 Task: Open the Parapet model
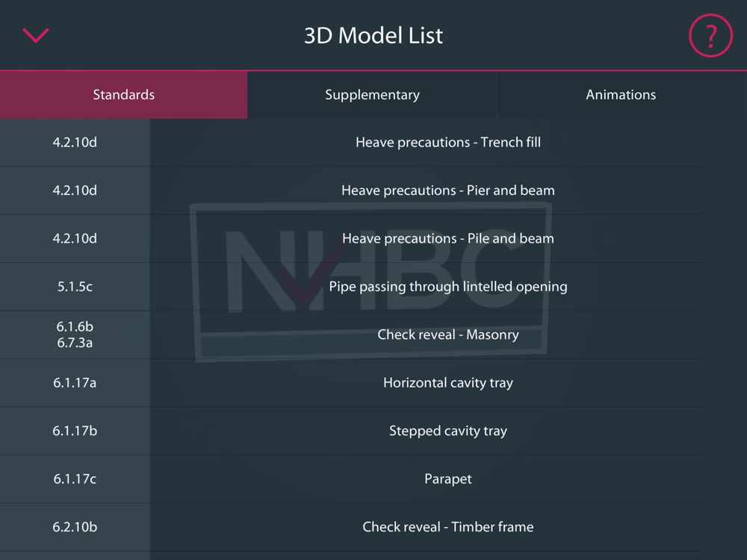point(448,479)
